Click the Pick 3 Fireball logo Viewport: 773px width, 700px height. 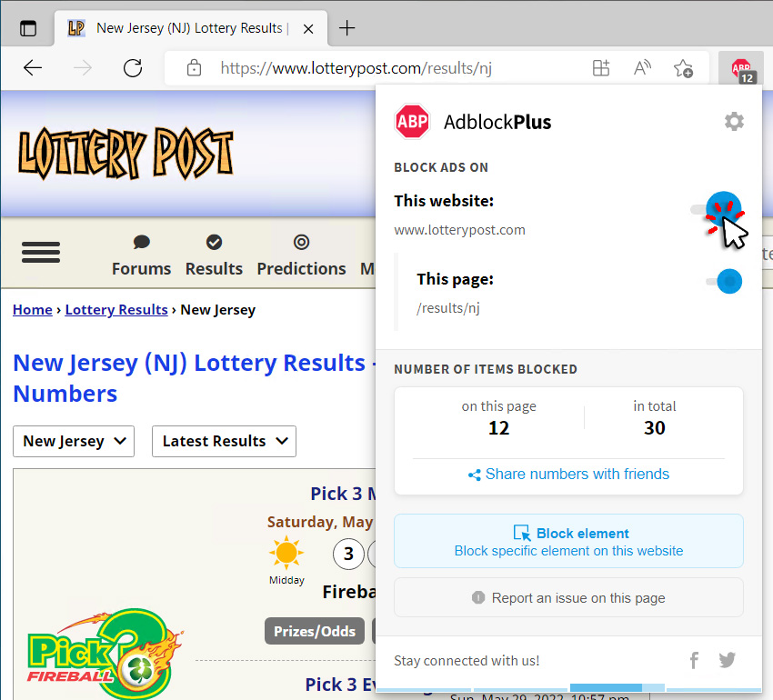point(105,653)
